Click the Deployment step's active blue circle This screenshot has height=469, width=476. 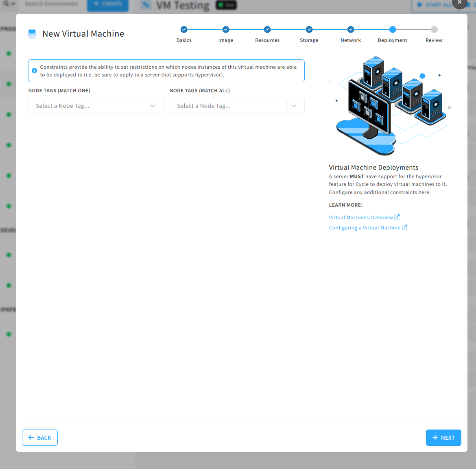pyautogui.click(x=392, y=29)
